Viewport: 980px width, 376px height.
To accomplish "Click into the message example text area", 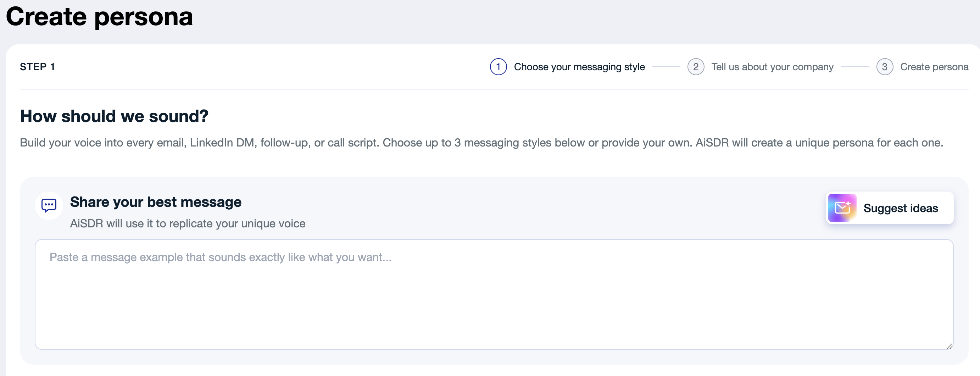I will tap(494, 294).
